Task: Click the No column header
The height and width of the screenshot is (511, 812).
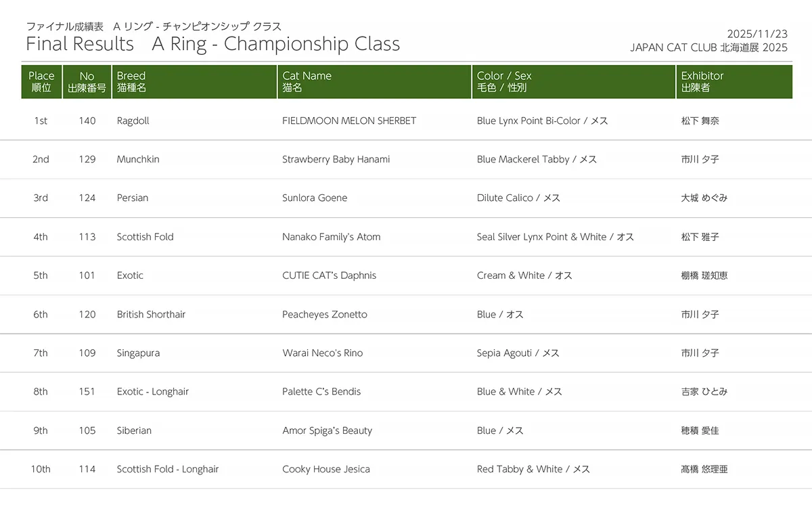Action: tap(87, 82)
